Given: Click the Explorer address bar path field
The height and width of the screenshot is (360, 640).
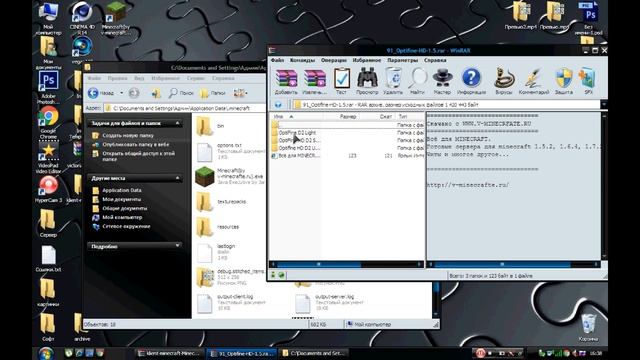Looking at the screenshot, I should coord(184,108).
